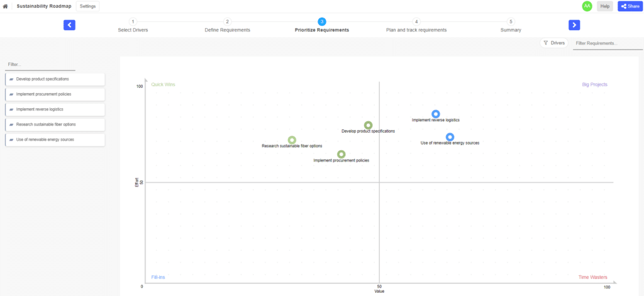
Task: Open the Settings button
Action: coord(87,6)
